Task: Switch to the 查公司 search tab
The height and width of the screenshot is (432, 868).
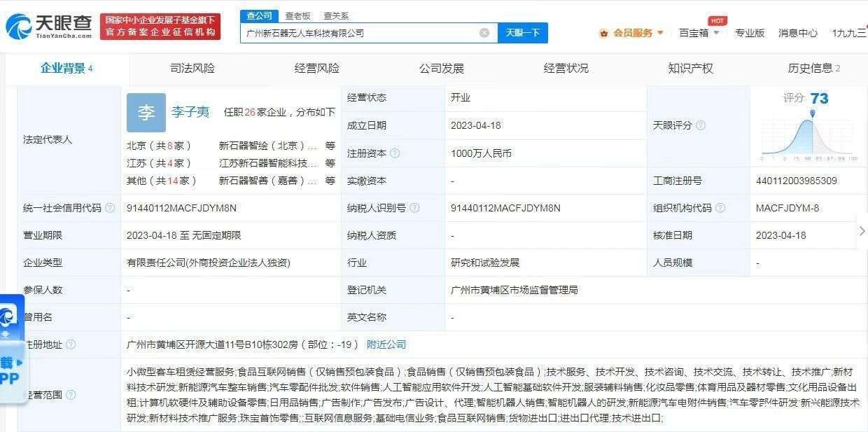Action: point(259,16)
